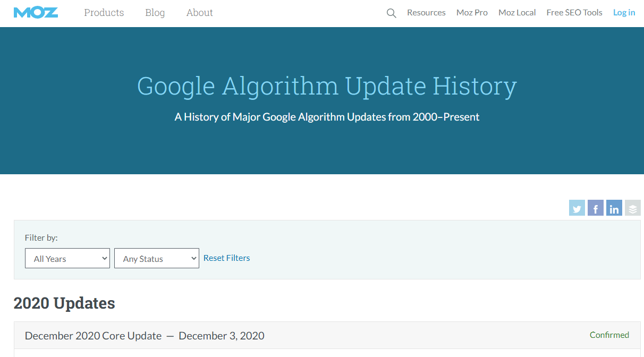This screenshot has height=357, width=644.
Task: Share page via Buffer icon
Action: [633, 208]
